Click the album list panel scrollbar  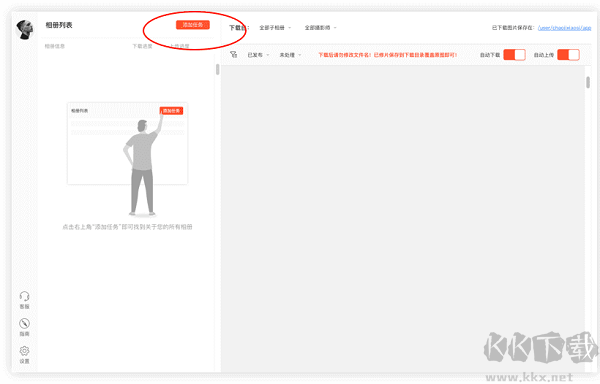pyautogui.click(x=217, y=69)
